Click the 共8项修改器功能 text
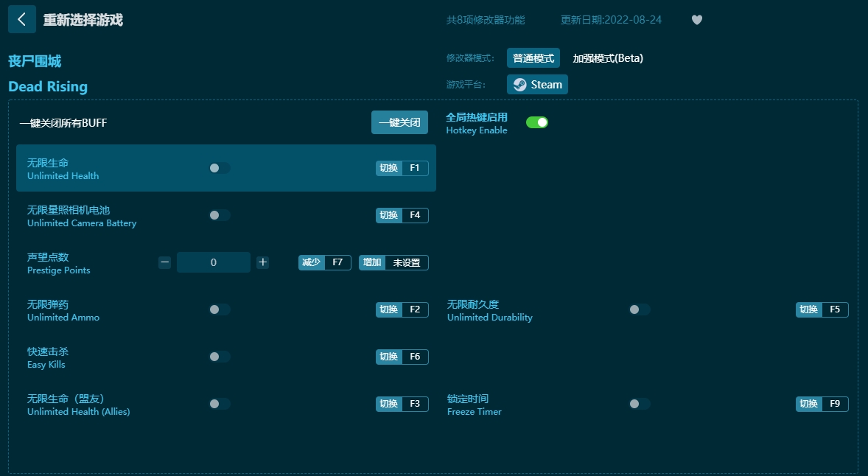The height and width of the screenshot is (476, 868). click(x=486, y=20)
